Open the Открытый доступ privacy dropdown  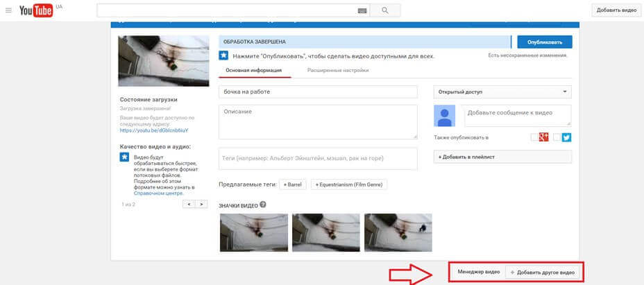502,92
